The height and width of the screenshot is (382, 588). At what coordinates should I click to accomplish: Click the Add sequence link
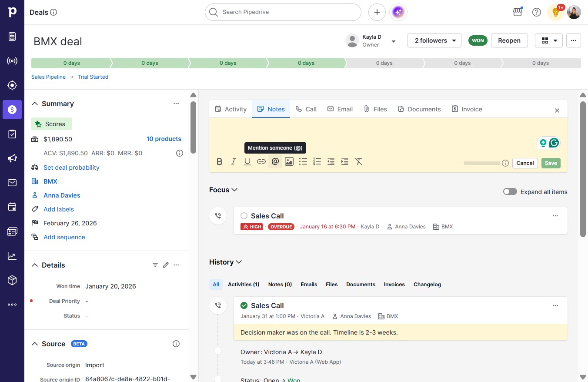[64, 237]
